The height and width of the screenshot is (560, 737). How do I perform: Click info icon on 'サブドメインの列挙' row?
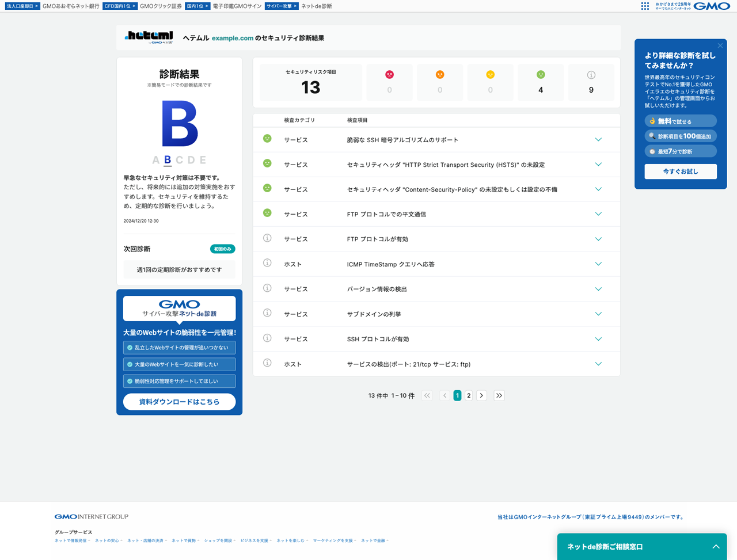click(x=267, y=313)
